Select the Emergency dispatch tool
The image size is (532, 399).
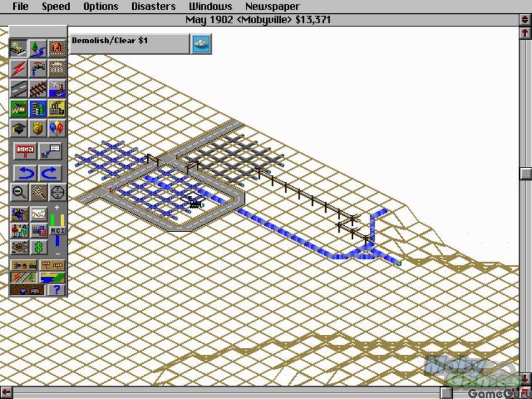(57, 48)
